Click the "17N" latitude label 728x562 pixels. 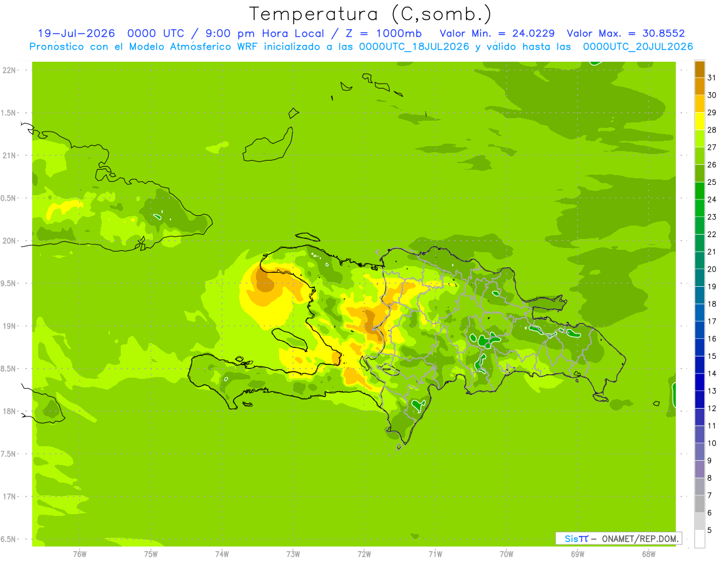coord(9,497)
